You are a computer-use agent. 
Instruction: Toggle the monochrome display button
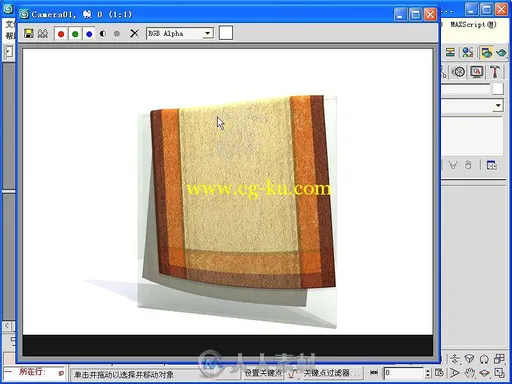click(117, 34)
